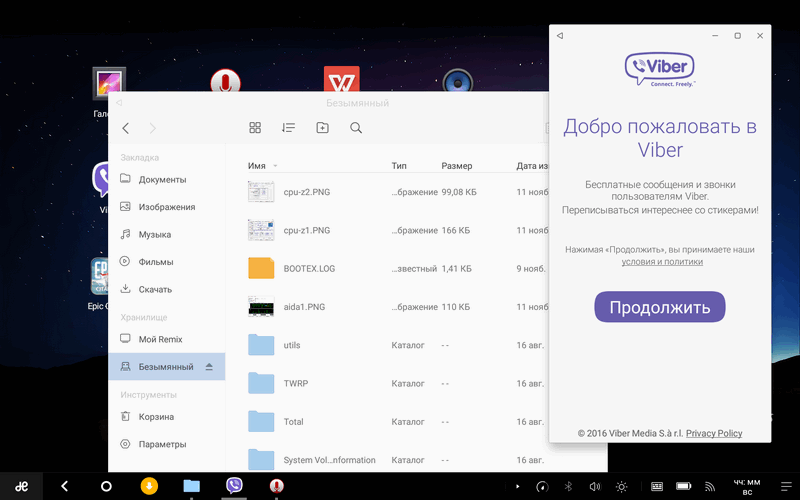Open the Wi-Fi network tray icon
800x500 pixels.
[x=710, y=487]
